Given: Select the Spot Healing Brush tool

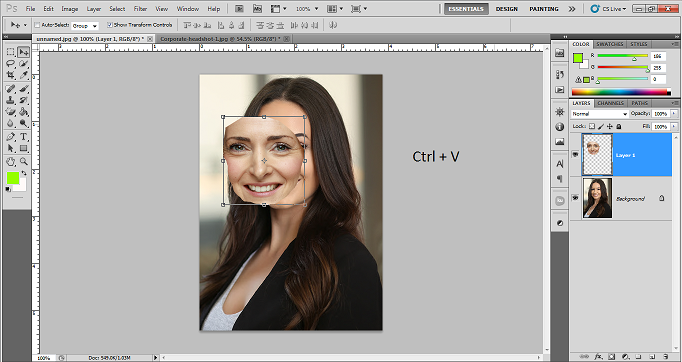Looking at the screenshot, I should [x=10, y=89].
